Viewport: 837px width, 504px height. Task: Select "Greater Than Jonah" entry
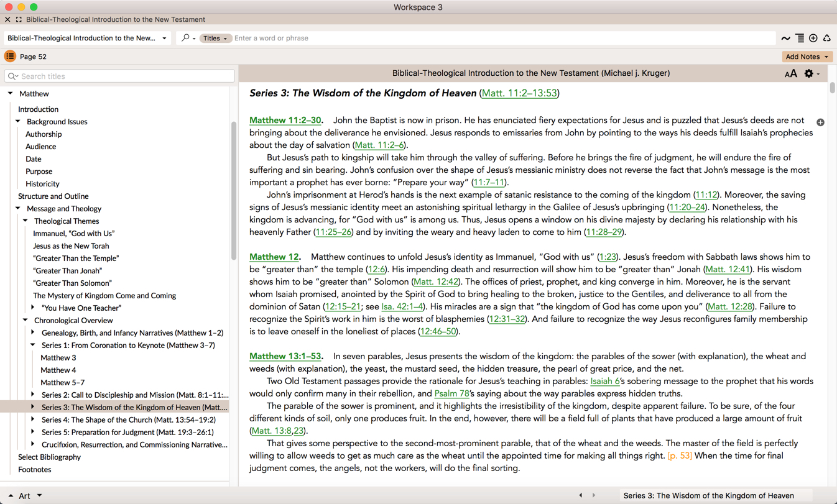tap(67, 271)
